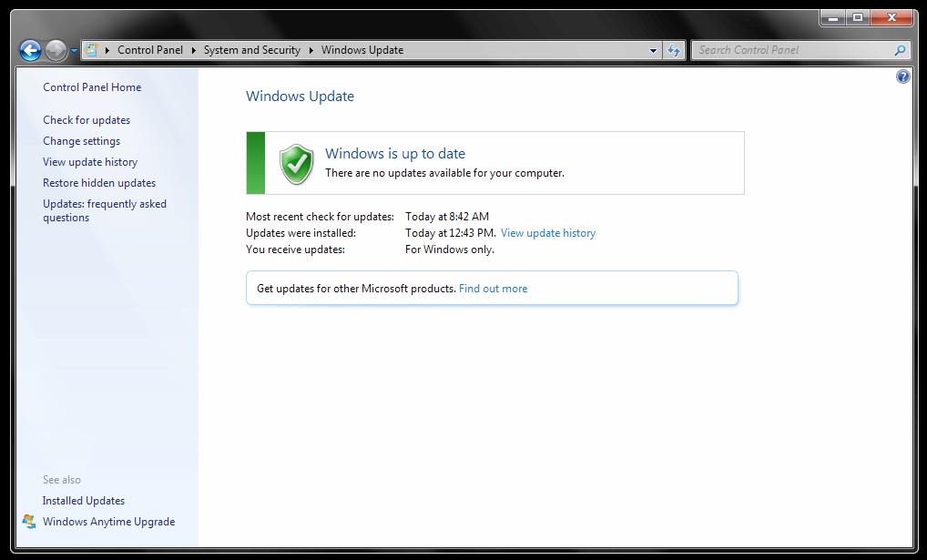Click the Forward navigation arrow button
927x560 pixels.
pyautogui.click(x=56, y=51)
